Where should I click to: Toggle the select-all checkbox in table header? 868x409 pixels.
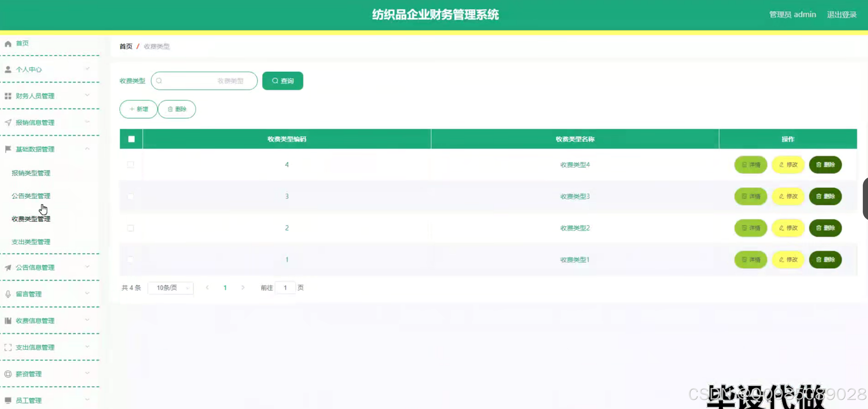[131, 139]
